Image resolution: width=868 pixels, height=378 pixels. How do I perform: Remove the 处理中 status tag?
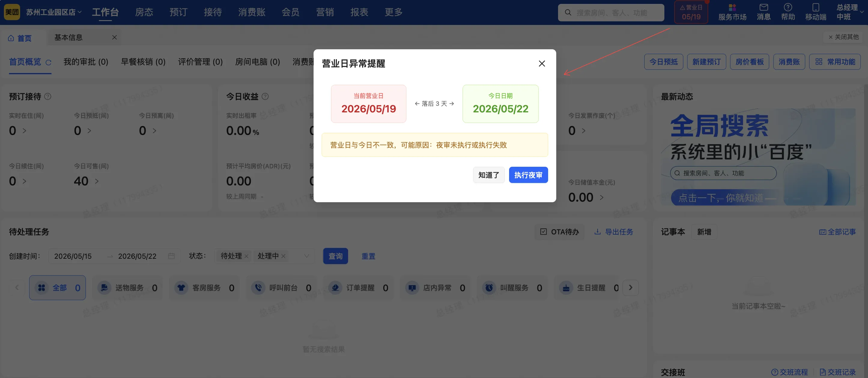(284, 256)
